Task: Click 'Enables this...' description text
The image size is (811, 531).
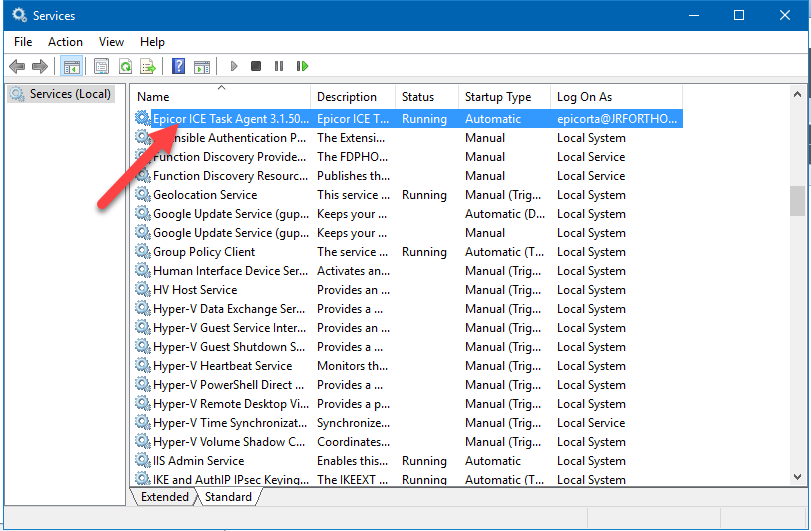Action: [x=352, y=461]
